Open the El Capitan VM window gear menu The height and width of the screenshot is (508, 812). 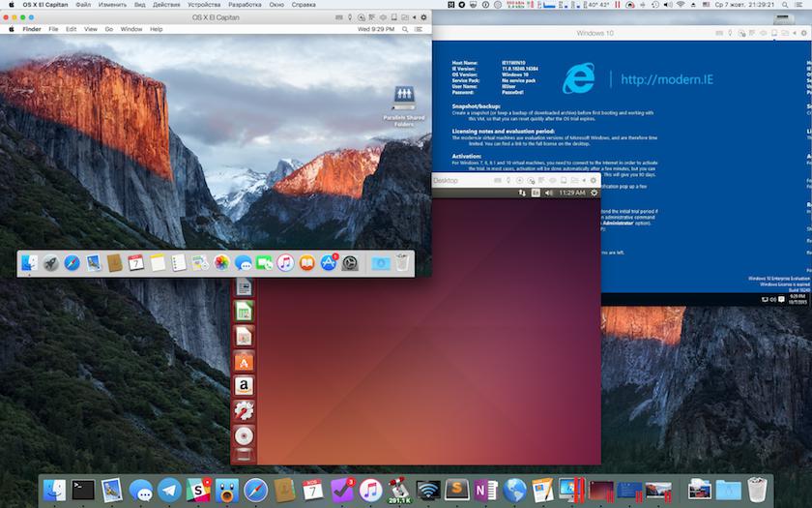tap(422, 17)
